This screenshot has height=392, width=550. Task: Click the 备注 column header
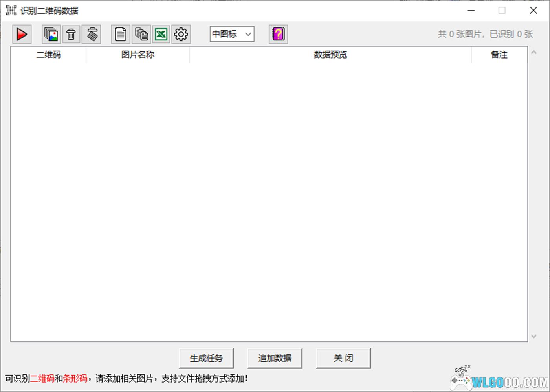[499, 55]
